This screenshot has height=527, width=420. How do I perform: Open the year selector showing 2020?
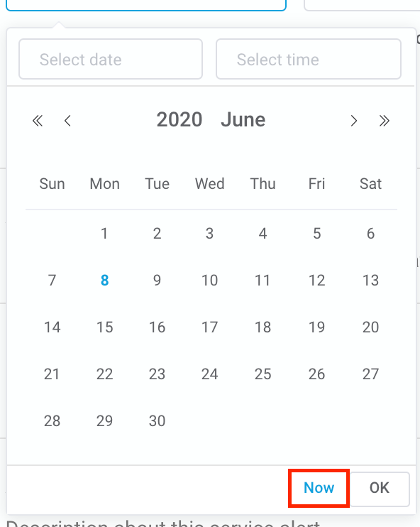point(179,119)
